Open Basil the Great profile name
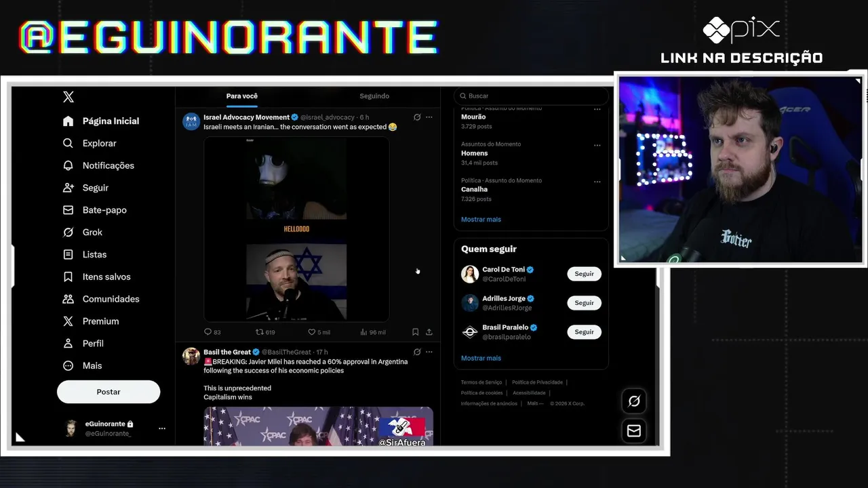The height and width of the screenshot is (488, 868). (x=227, y=352)
